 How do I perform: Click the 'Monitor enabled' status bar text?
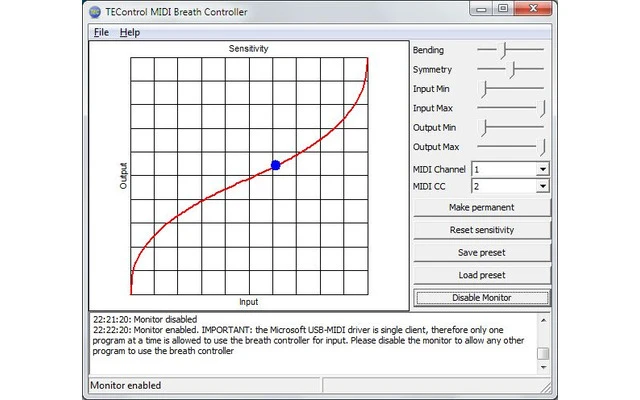tap(126, 385)
